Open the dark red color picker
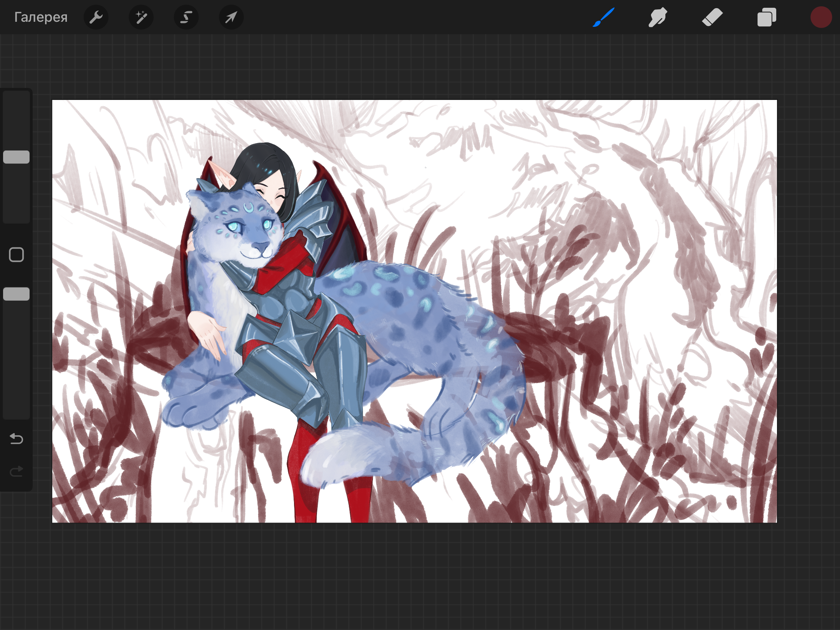The image size is (840, 630). [x=821, y=17]
